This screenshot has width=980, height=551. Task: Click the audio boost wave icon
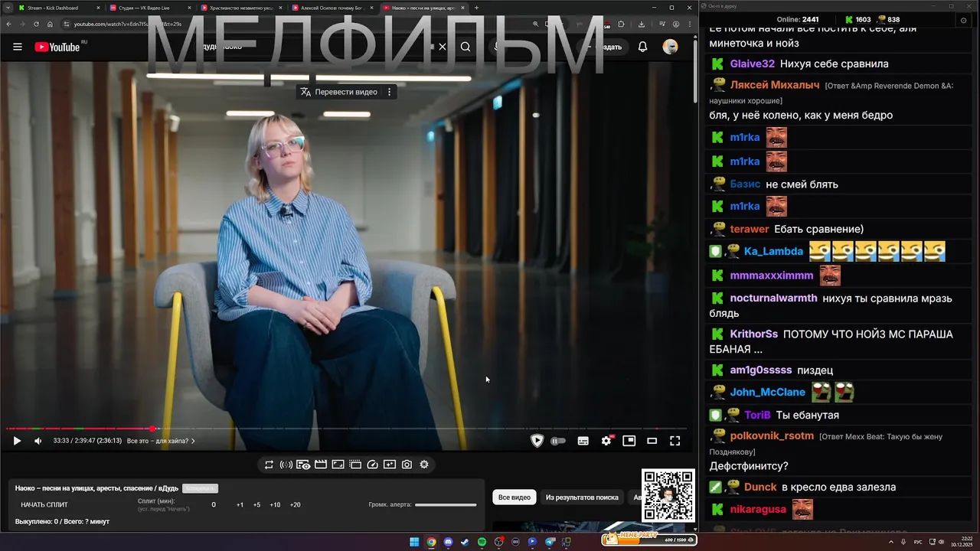[x=286, y=465]
